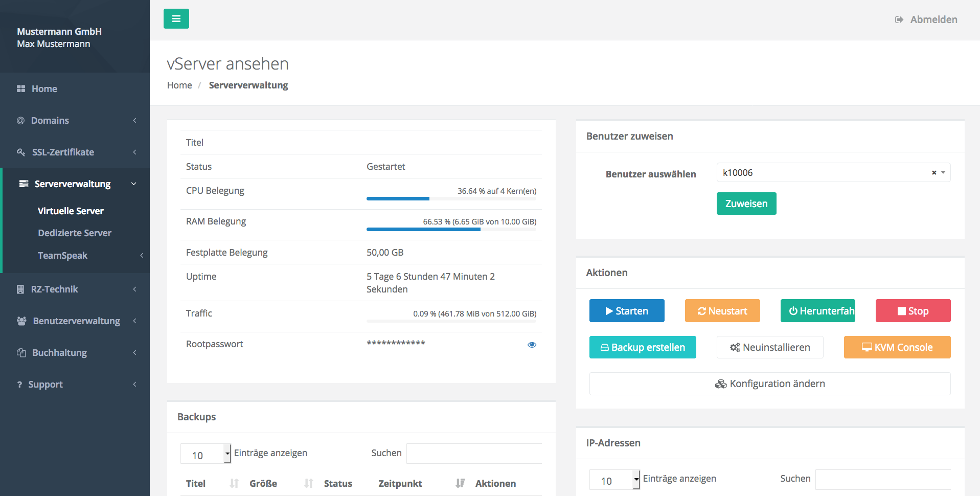The image size is (980, 496).
Task: Sort backups by Zeitpunkt column icon
Action: [x=460, y=483]
